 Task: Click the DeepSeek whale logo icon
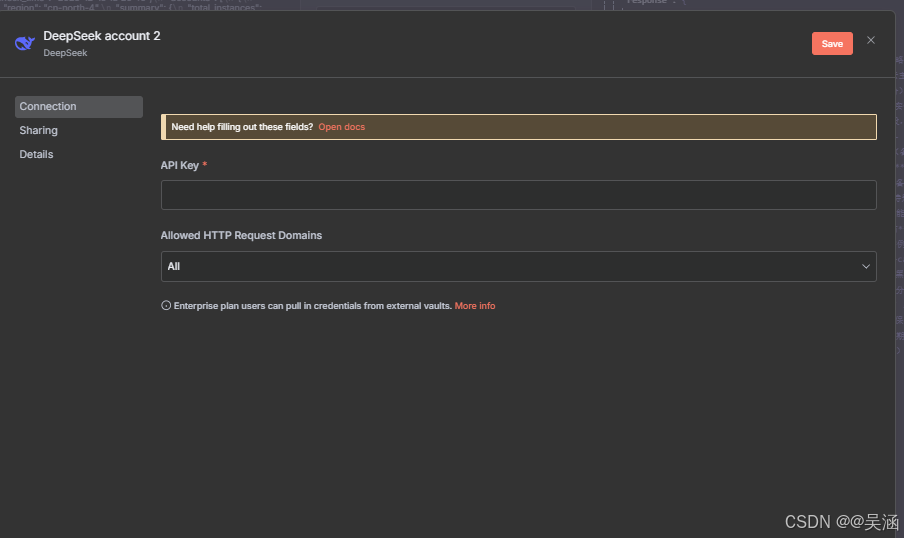[25, 43]
